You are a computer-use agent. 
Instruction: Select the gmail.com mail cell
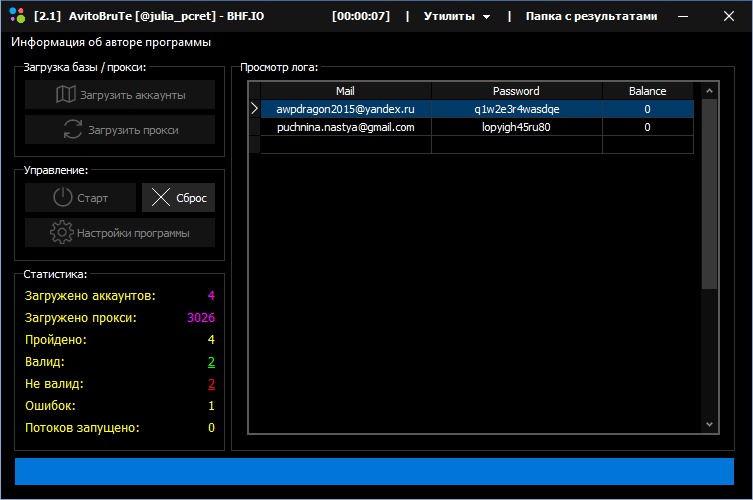coord(345,127)
